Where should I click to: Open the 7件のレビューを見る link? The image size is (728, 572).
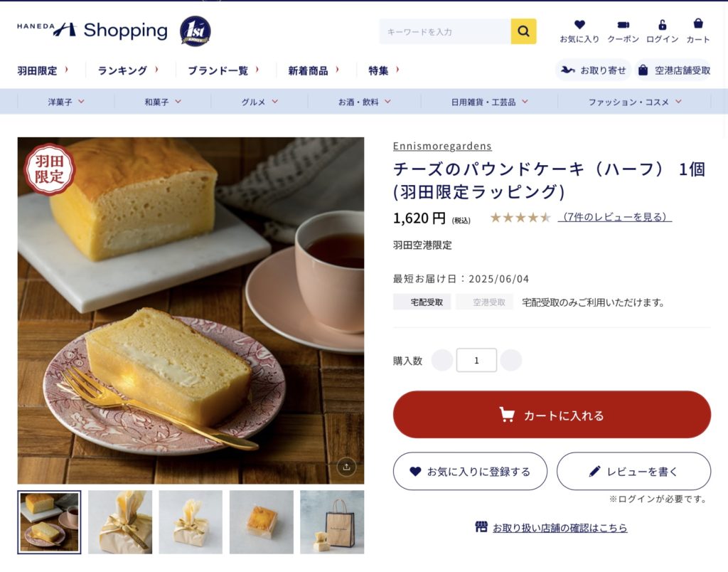click(x=615, y=217)
